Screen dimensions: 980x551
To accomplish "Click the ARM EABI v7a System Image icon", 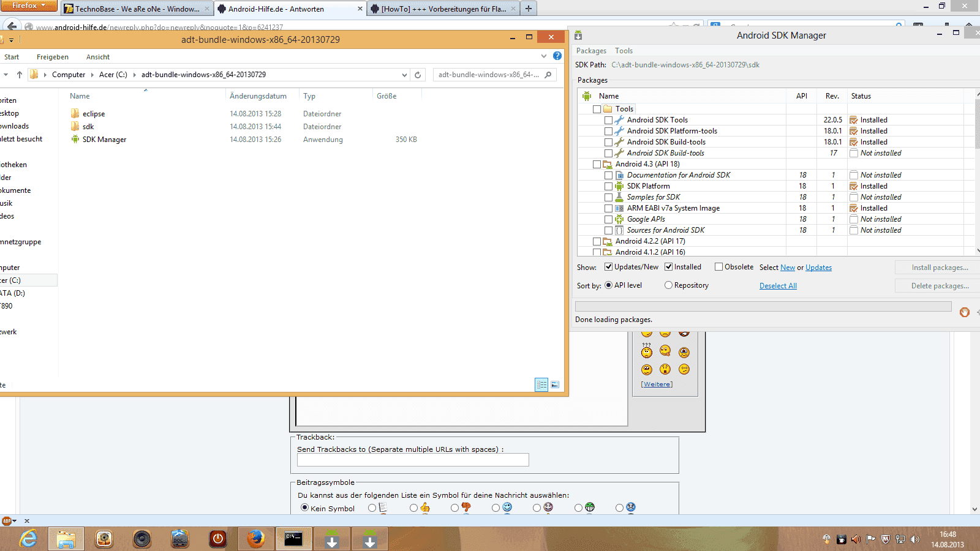I will pyautogui.click(x=619, y=208).
